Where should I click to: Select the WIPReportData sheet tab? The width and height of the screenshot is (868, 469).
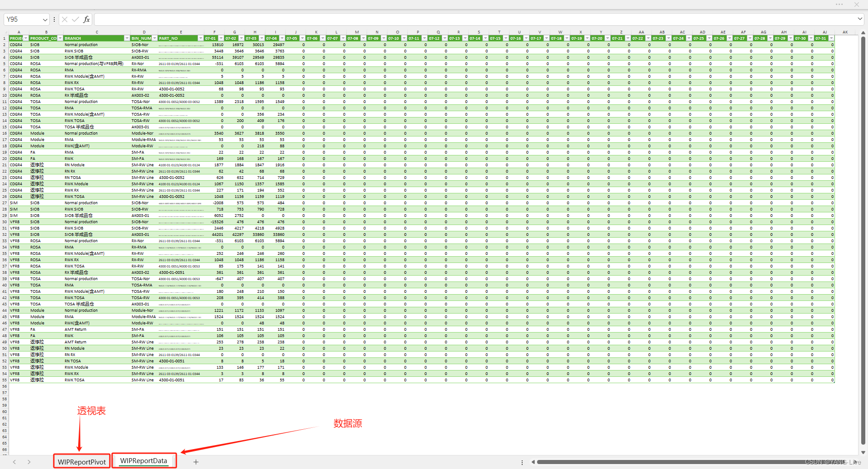[144, 461]
